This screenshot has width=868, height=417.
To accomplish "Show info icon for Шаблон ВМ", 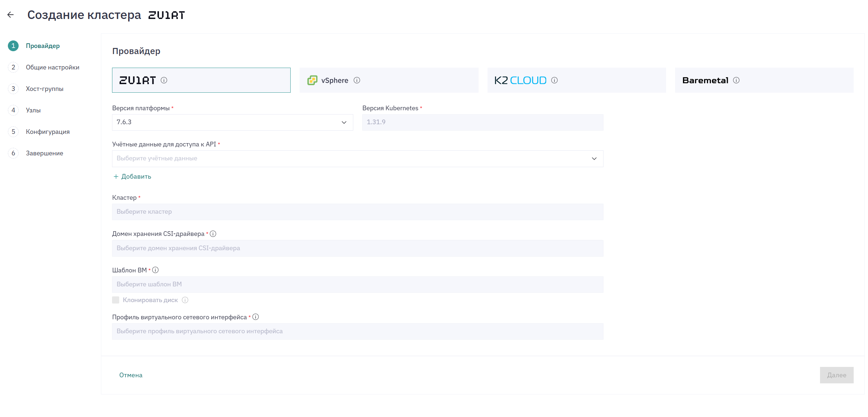I will click(x=155, y=270).
